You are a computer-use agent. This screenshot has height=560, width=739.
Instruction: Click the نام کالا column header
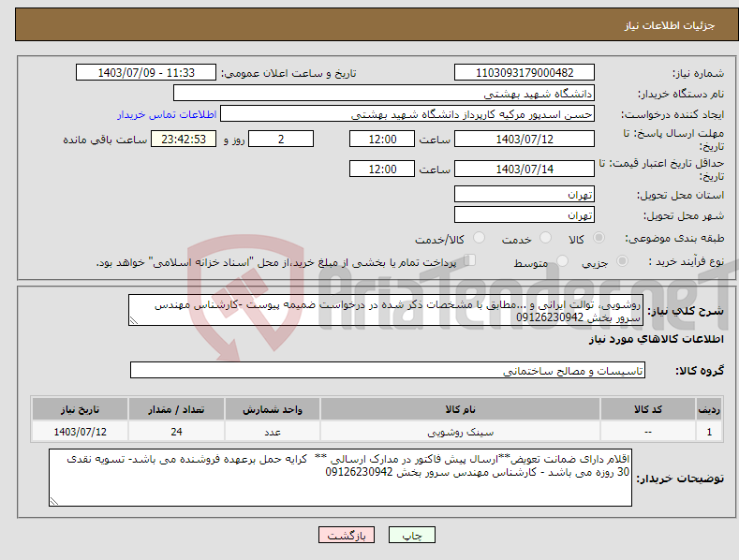(x=460, y=409)
